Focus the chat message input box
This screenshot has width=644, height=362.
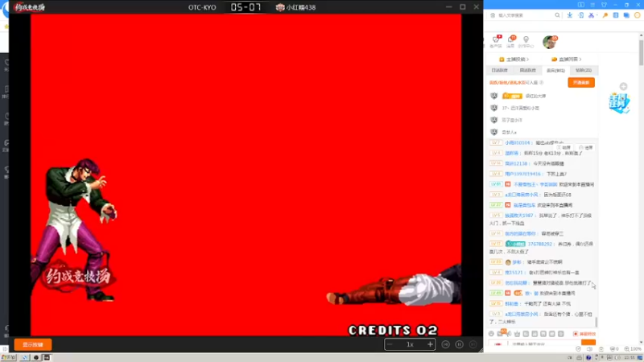pos(544,344)
